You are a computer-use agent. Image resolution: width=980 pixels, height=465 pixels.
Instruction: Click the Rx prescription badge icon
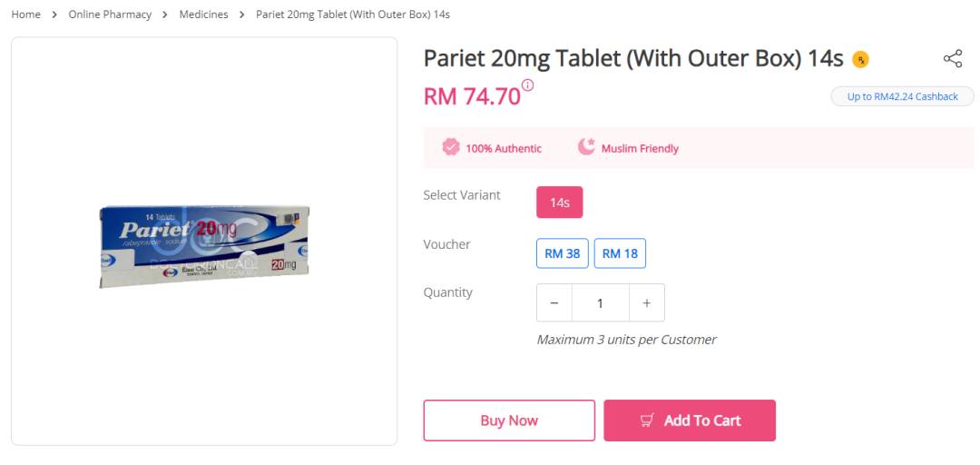[x=860, y=60]
